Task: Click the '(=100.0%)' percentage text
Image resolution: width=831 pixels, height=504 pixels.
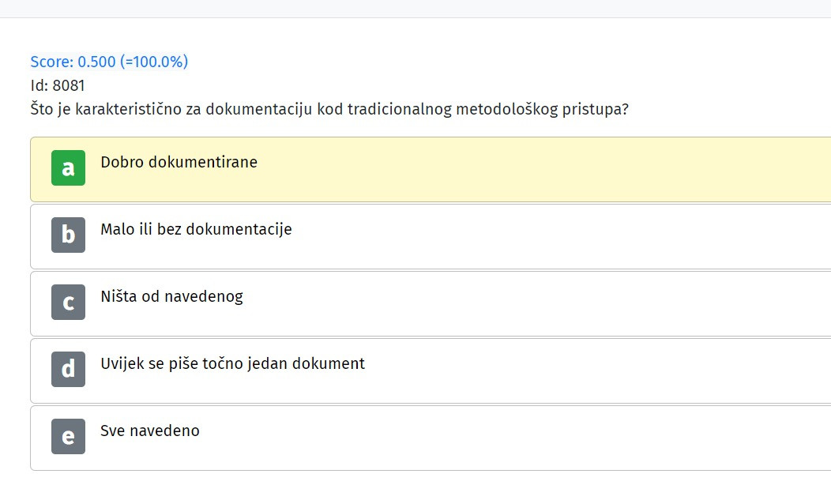Action: coord(154,62)
